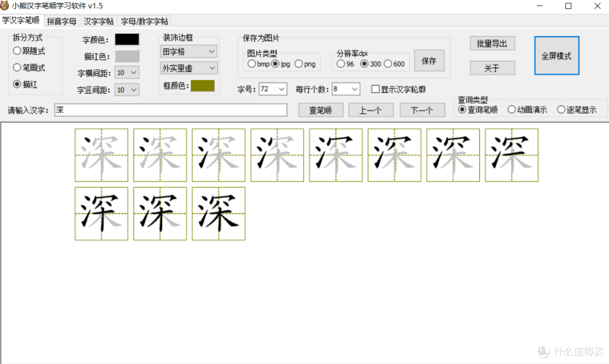This screenshot has height=364, width=609.
Task: Click the 保存 button
Action: pyautogui.click(x=429, y=60)
